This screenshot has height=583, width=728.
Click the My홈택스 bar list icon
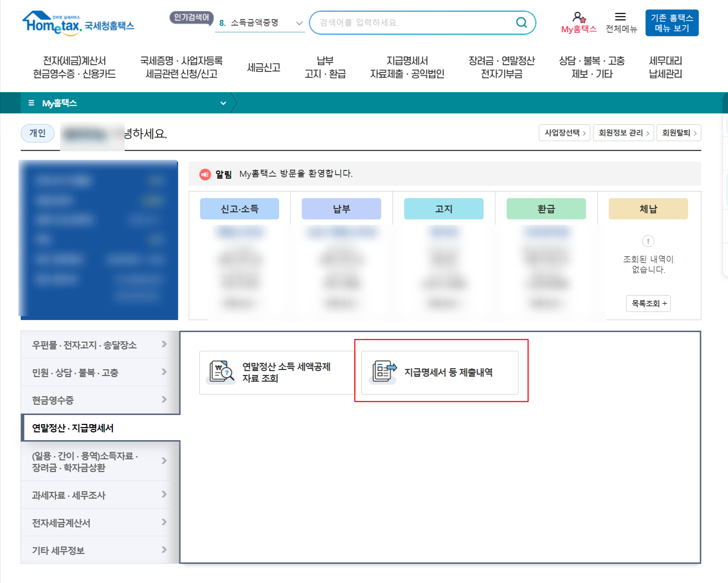31,103
